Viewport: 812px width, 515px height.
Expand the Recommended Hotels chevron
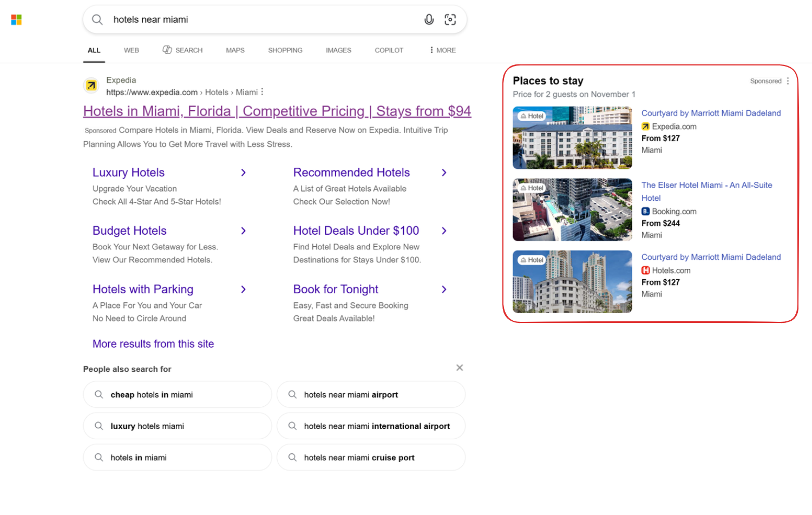click(x=444, y=173)
